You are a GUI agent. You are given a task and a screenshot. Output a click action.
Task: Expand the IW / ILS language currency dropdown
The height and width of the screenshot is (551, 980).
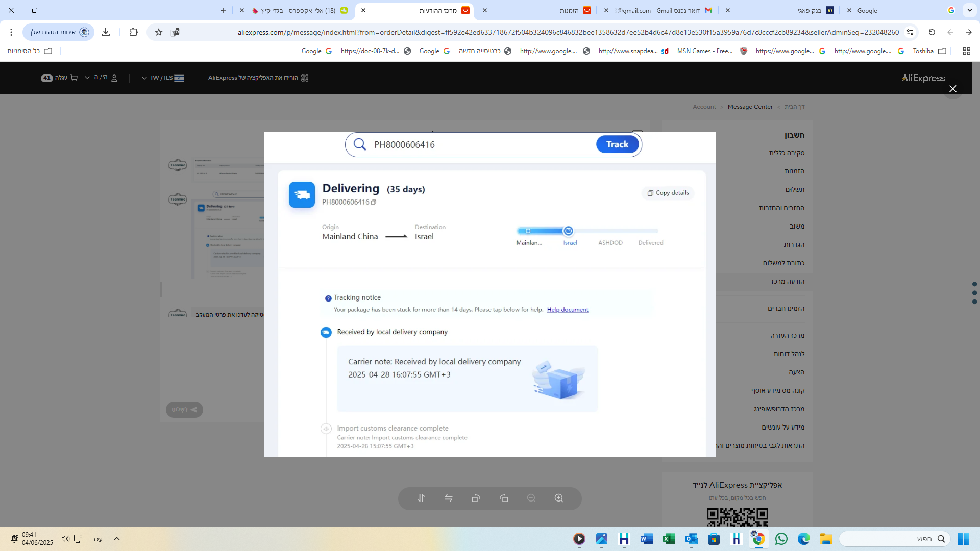163,78
